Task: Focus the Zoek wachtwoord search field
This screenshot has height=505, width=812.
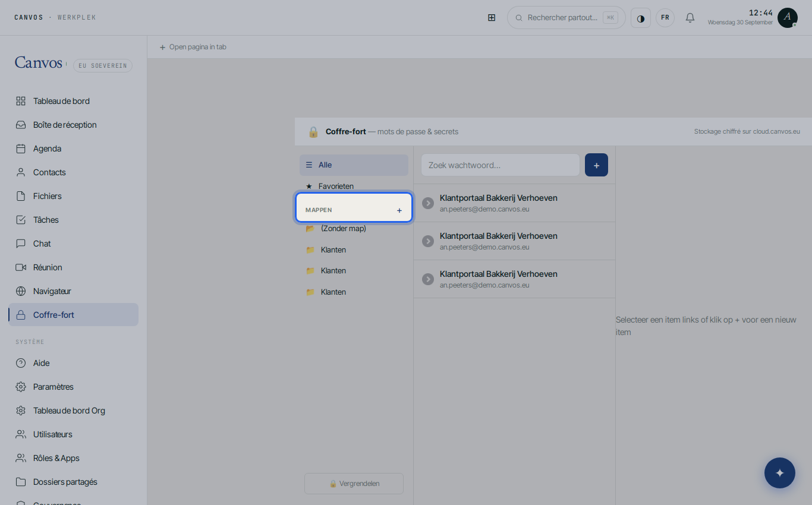Action: click(501, 165)
